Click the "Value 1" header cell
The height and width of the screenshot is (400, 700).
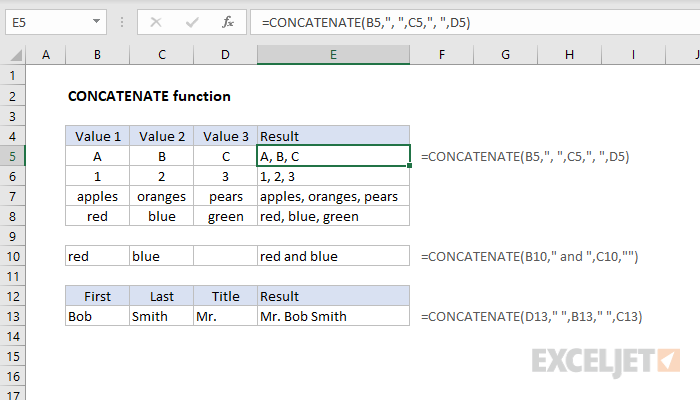point(97,136)
